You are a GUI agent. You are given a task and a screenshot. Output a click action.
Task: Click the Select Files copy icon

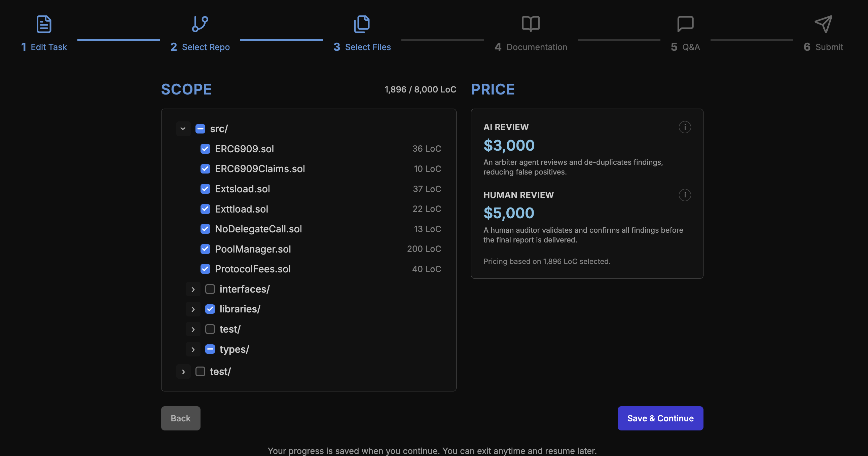pos(362,24)
